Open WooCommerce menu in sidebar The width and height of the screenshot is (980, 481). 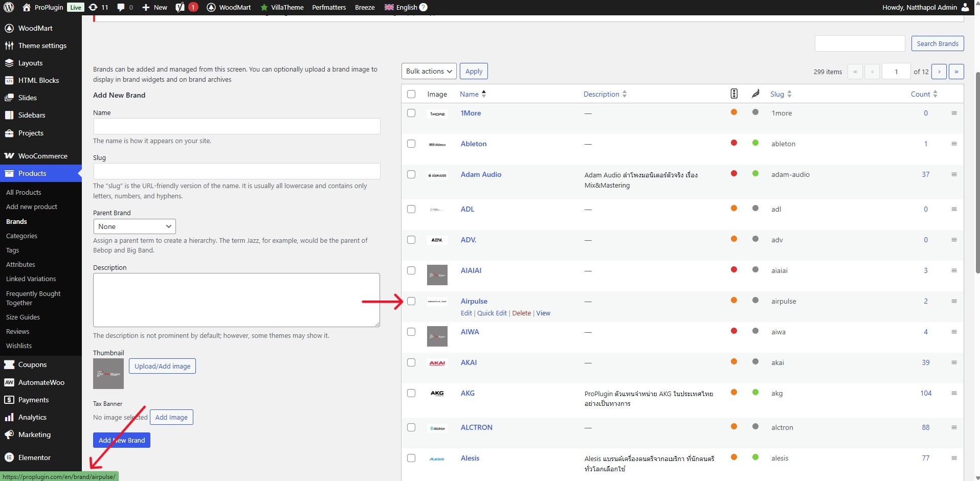(42, 156)
